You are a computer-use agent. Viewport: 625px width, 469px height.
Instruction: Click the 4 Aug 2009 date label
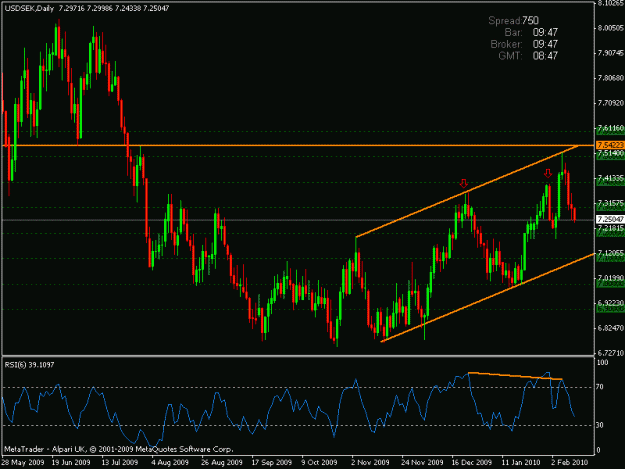170,463
